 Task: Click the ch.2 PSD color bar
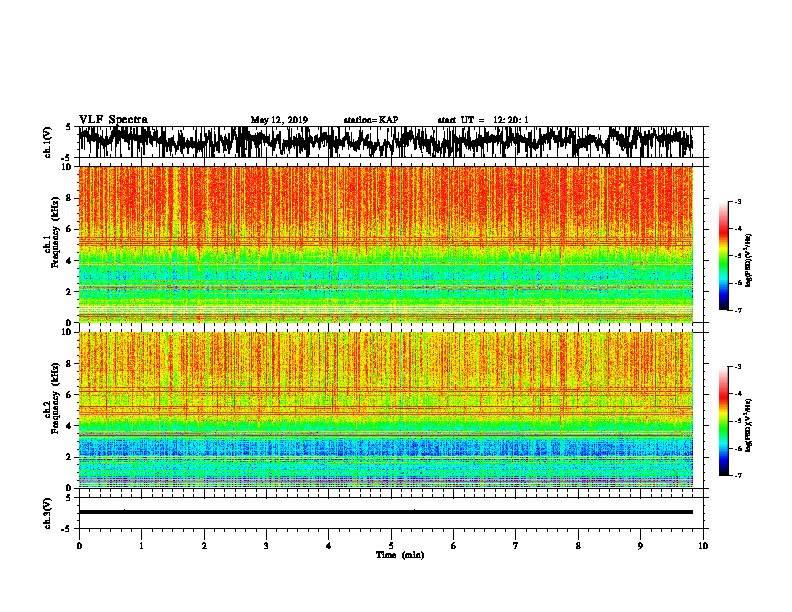724,421
